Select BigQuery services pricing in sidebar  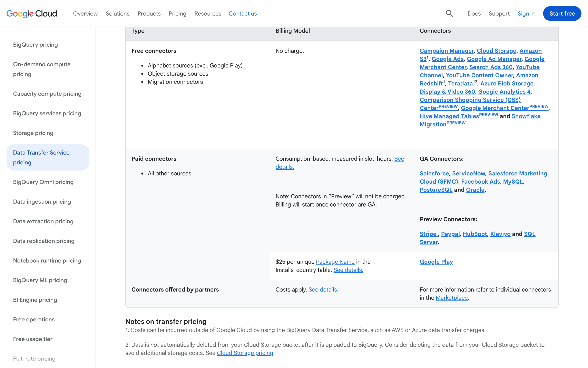47,113
